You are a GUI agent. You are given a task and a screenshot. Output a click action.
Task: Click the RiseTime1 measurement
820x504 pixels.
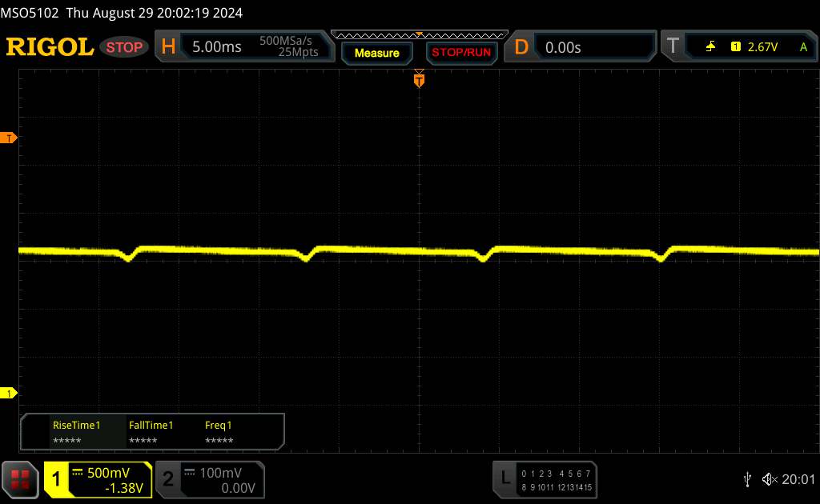[x=76, y=432]
